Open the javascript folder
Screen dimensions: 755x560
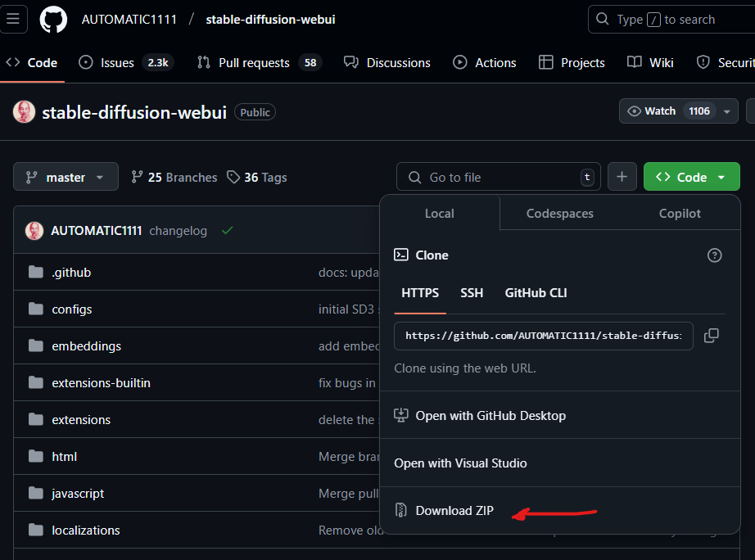[78, 494]
